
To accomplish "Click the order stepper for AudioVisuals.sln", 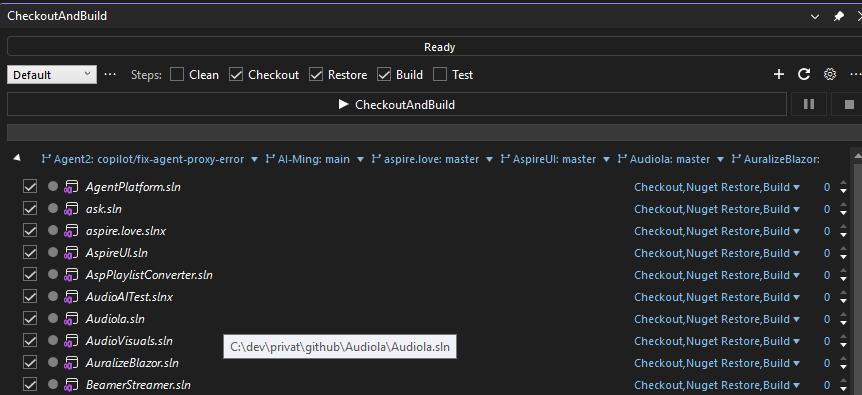I will pyautogui.click(x=843, y=341).
